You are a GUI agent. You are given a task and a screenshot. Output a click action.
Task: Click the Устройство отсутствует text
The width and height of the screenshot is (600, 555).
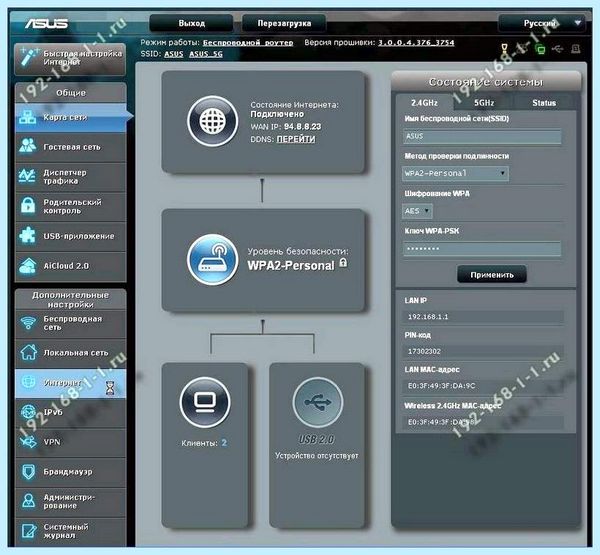[317, 455]
